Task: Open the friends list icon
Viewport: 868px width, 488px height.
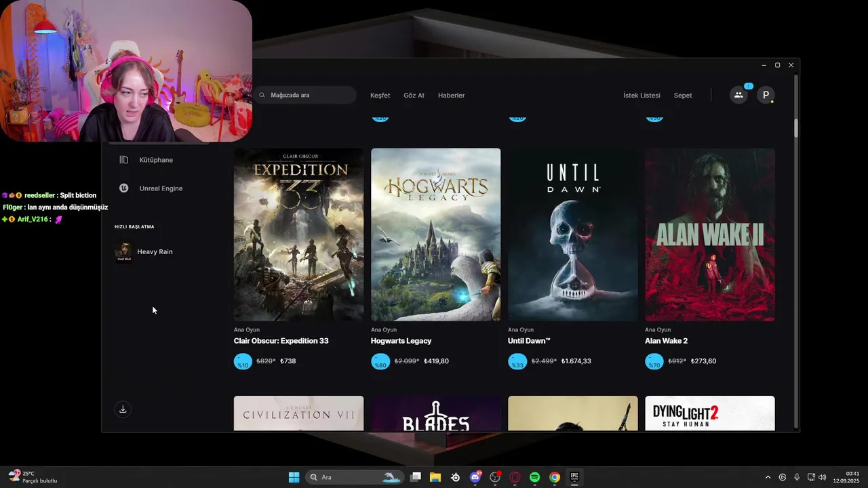Action: [x=738, y=95]
